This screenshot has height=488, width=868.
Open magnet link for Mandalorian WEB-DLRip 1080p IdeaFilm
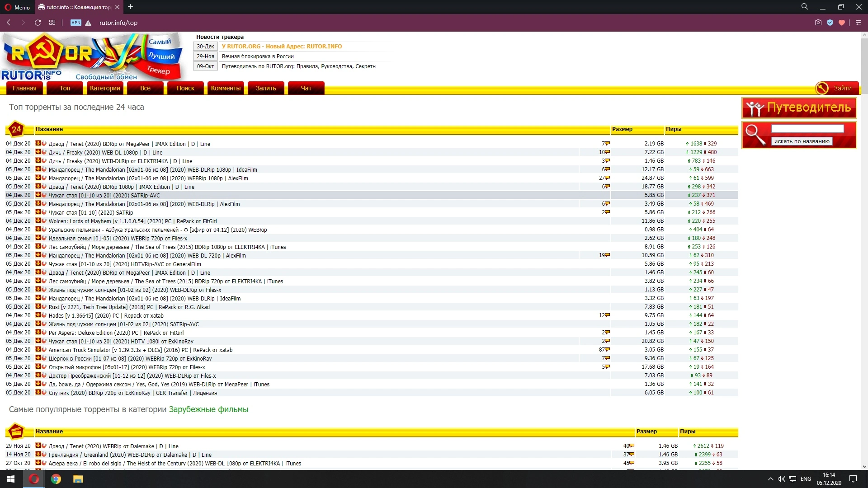click(44, 169)
